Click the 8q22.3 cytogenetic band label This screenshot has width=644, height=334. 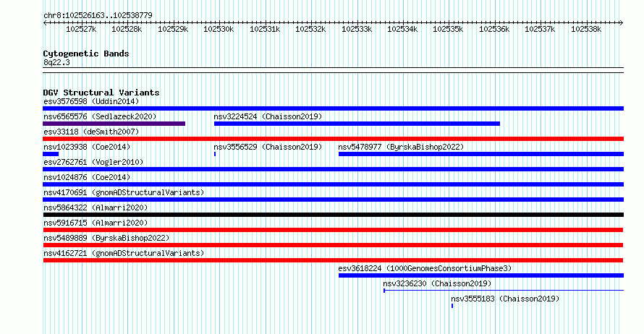(56, 62)
